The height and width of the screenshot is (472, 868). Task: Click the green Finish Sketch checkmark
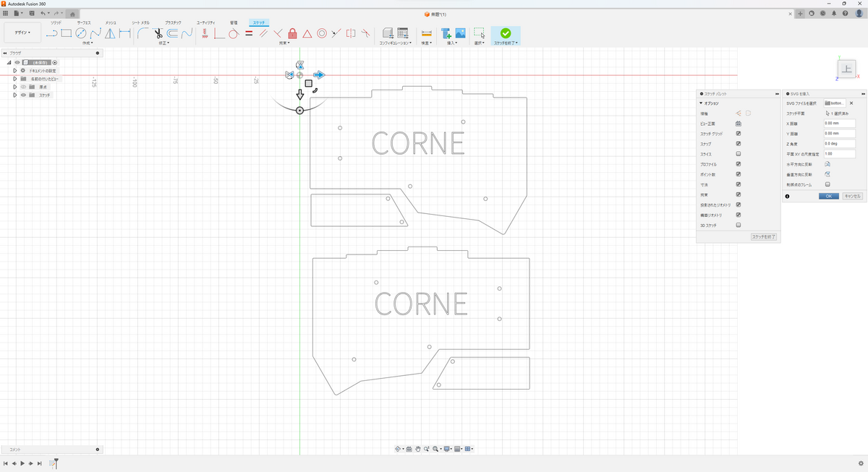pyautogui.click(x=506, y=33)
